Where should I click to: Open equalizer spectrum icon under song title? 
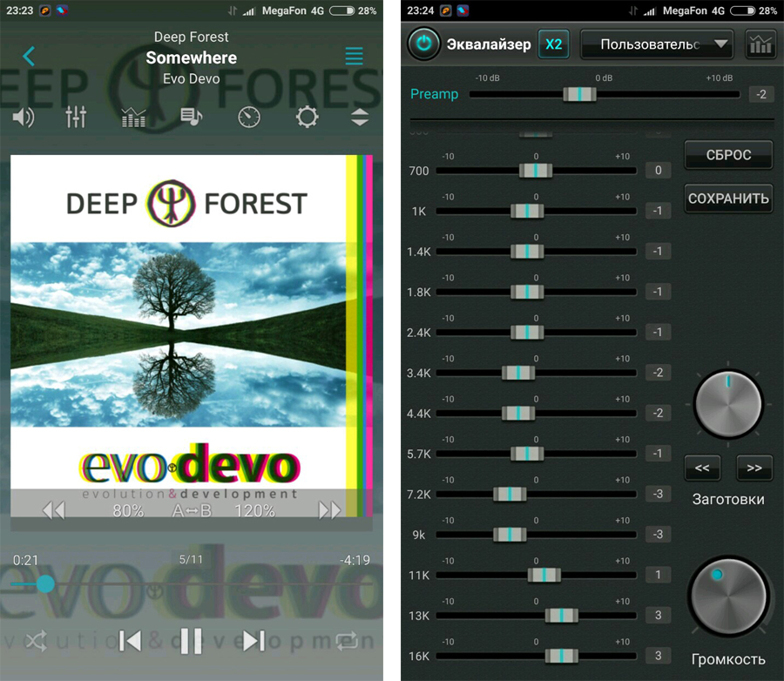[133, 118]
